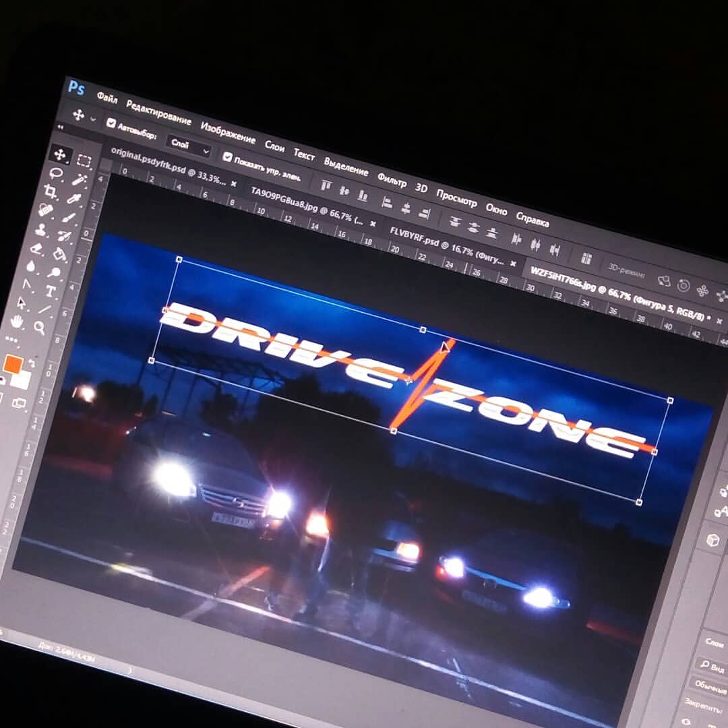This screenshot has width=728, height=728.
Task: Select the Eyedropper tool
Action: pyautogui.click(x=74, y=199)
